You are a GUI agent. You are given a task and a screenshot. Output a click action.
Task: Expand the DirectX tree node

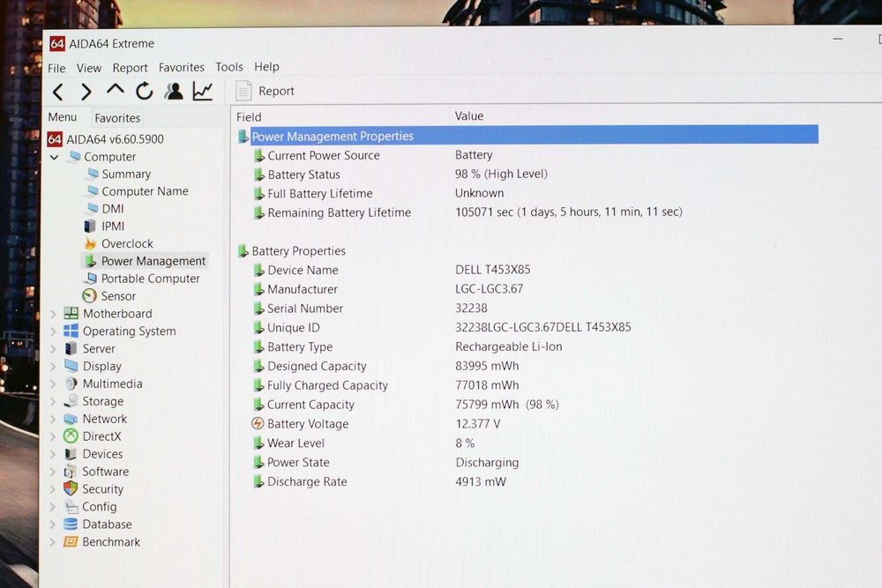tap(54, 436)
